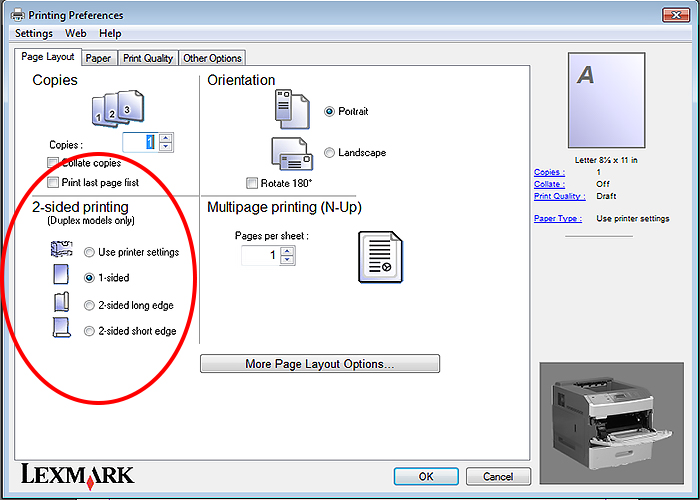Image resolution: width=700 pixels, height=500 pixels.
Task: Click the Copies number input field
Action: click(139, 143)
